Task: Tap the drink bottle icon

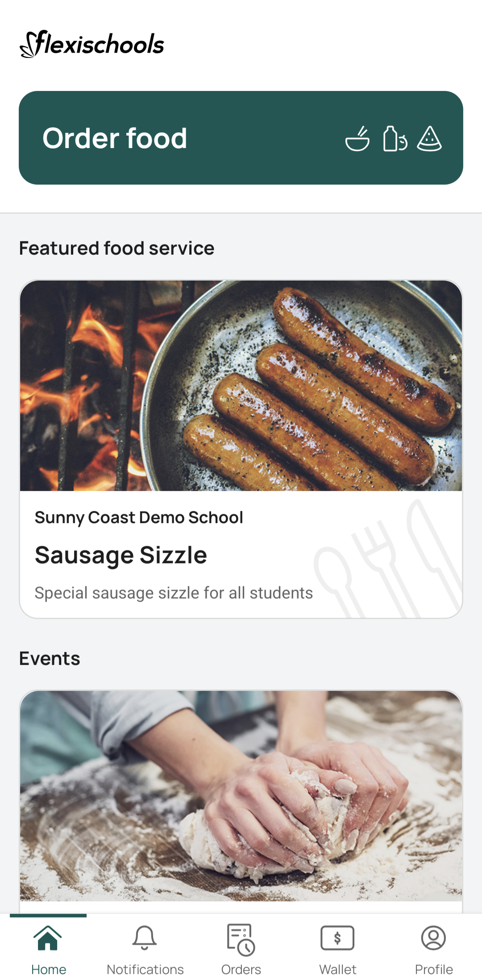Action: (x=394, y=139)
